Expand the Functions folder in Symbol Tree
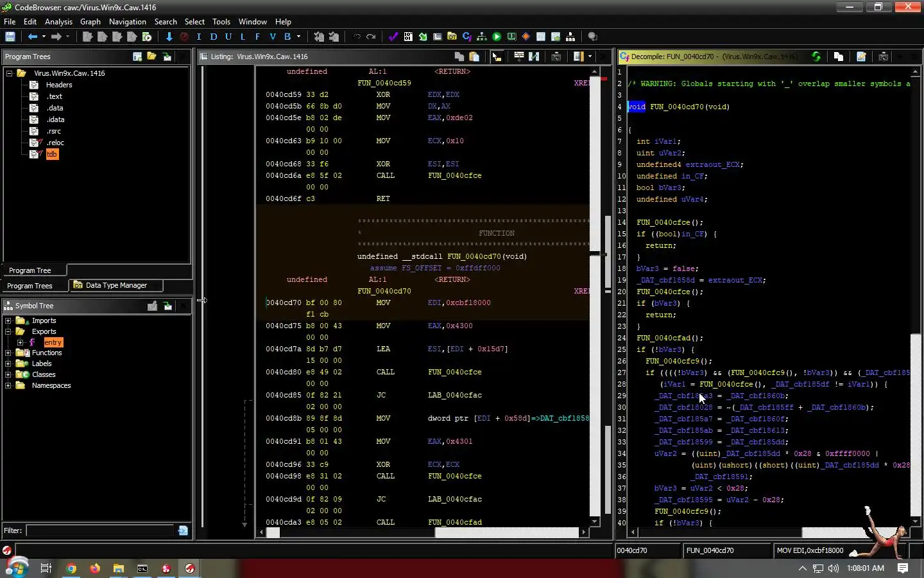 8,353
